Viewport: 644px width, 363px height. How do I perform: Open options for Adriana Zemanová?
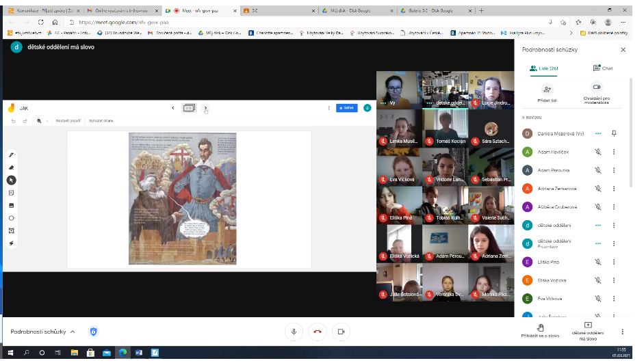[614, 189]
